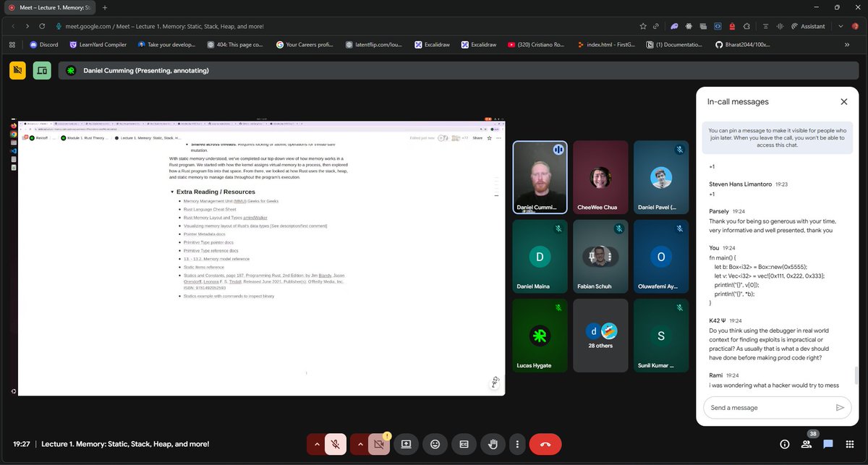Click the media control icon in toolbar
Screen dimensions: 868x465
pyautogui.click(x=778, y=26)
